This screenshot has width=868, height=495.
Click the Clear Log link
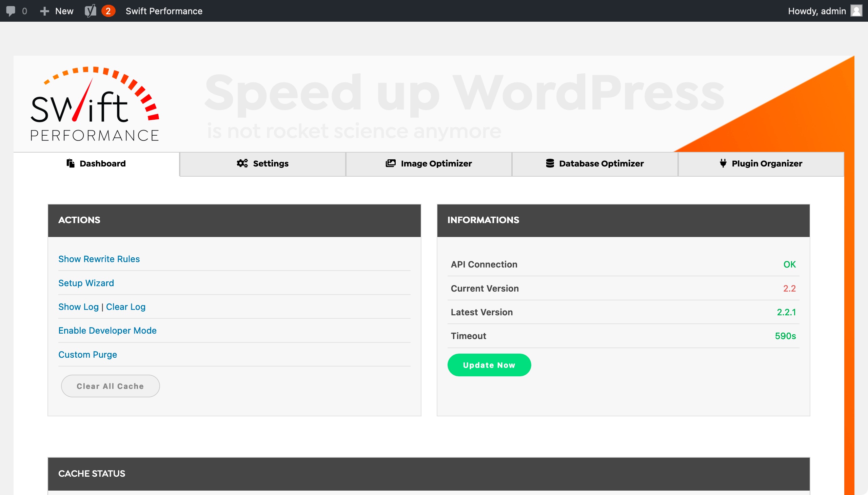tap(125, 306)
